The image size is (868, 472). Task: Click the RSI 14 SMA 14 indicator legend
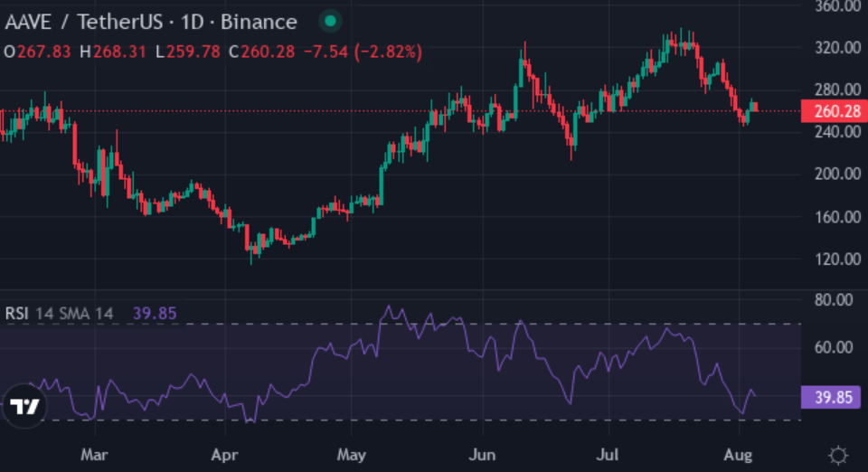[x=60, y=314]
